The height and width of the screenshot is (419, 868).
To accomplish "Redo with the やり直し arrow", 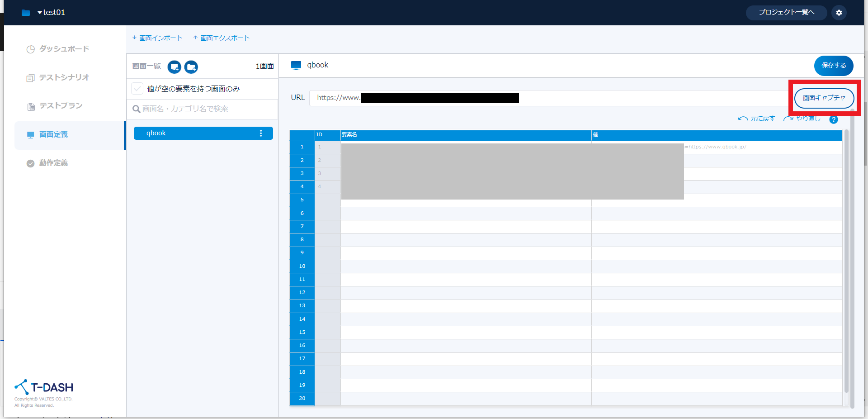I will (802, 119).
